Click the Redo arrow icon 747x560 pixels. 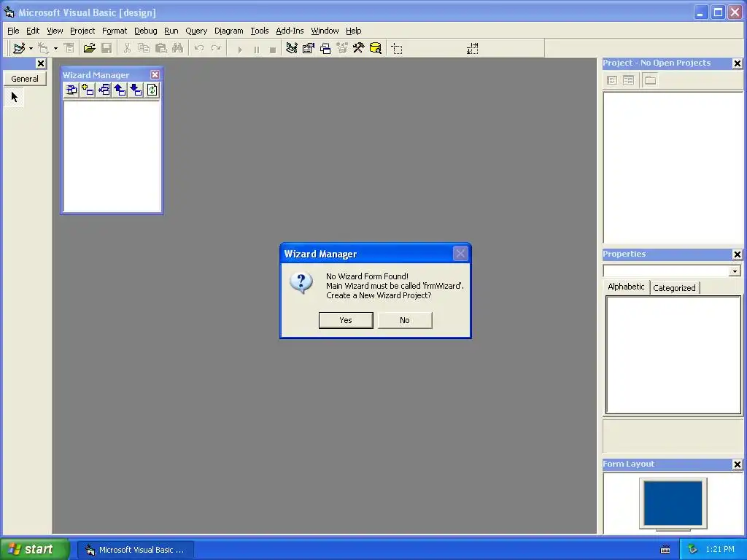pyautogui.click(x=216, y=48)
